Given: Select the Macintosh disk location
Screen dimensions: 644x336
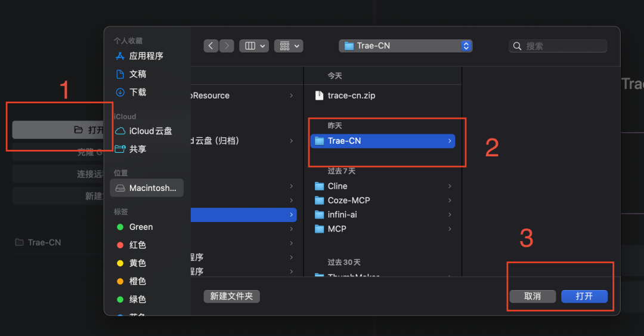Looking at the screenshot, I should pyautogui.click(x=147, y=188).
